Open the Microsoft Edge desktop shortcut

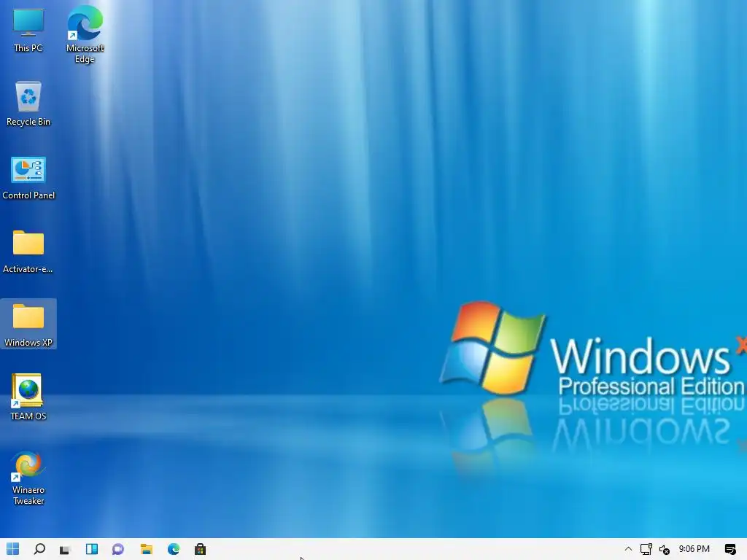coord(85,34)
